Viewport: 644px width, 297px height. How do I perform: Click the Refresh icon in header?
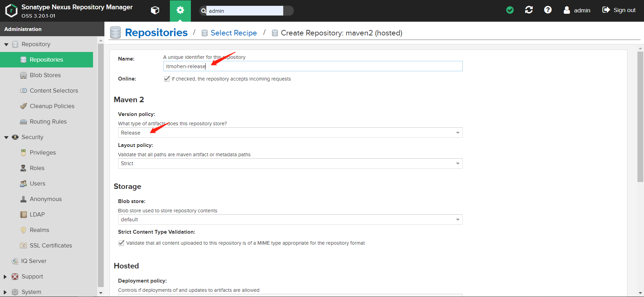click(529, 10)
